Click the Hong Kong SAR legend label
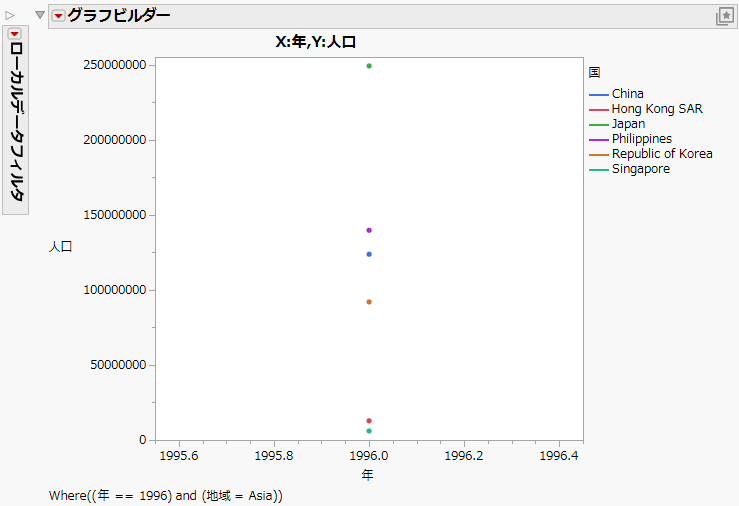 (657, 109)
